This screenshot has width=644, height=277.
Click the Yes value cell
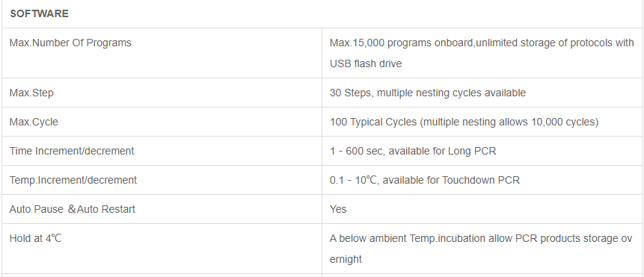pyautogui.click(x=338, y=209)
